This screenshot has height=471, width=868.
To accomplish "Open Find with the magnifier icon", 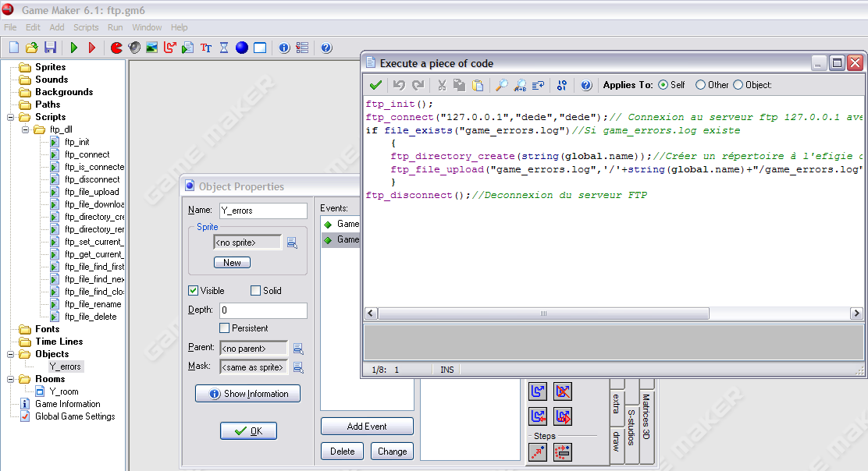I will [502, 85].
